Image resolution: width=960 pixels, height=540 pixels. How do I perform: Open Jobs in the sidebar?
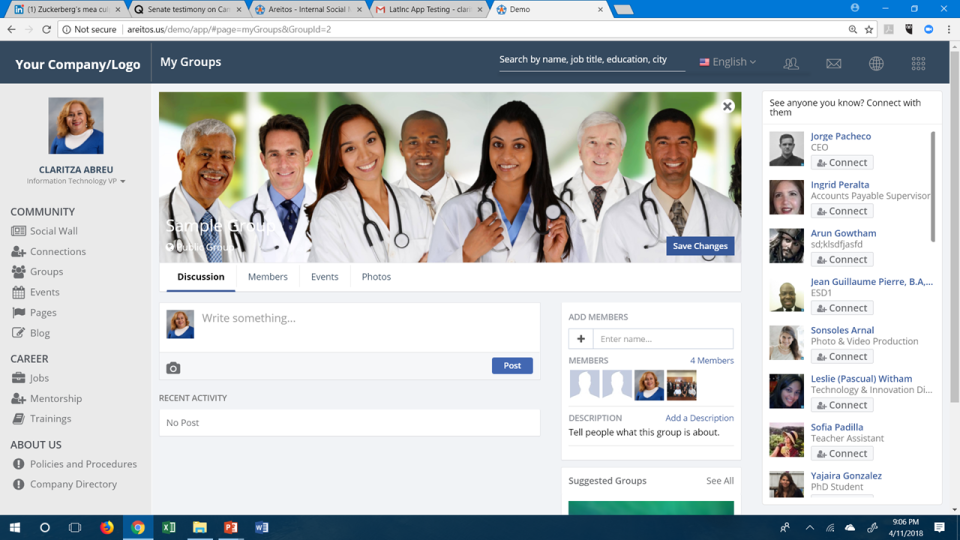(x=30, y=378)
